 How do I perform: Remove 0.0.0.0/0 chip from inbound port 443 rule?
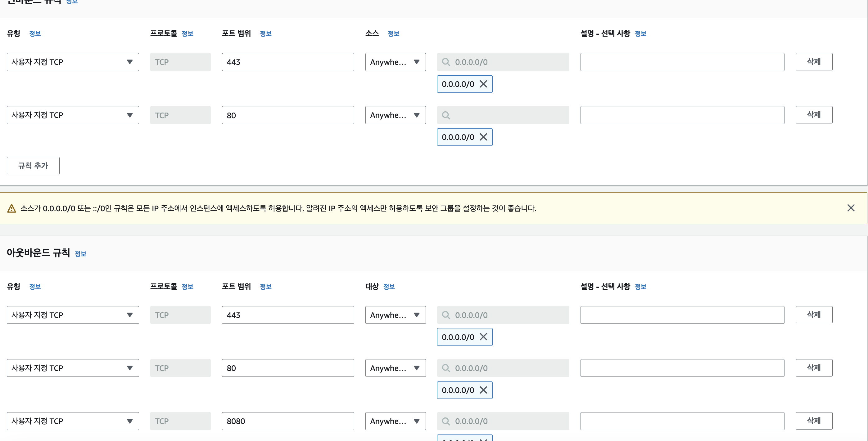click(483, 84)
